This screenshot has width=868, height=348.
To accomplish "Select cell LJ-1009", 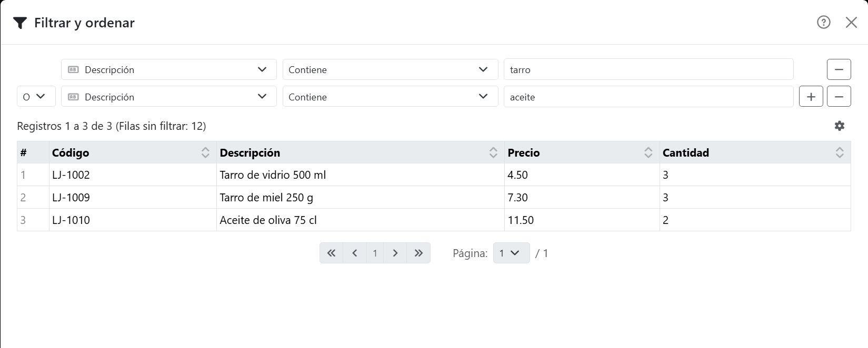I will 133,198.
